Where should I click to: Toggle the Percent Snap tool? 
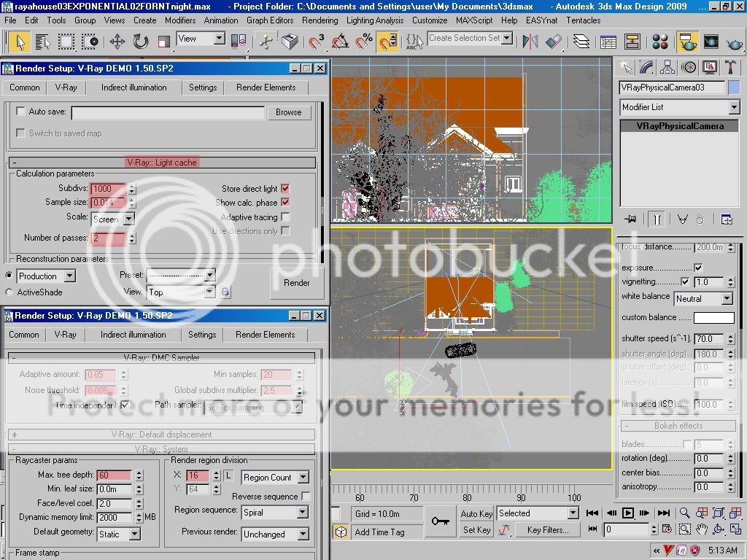(364, 42)
